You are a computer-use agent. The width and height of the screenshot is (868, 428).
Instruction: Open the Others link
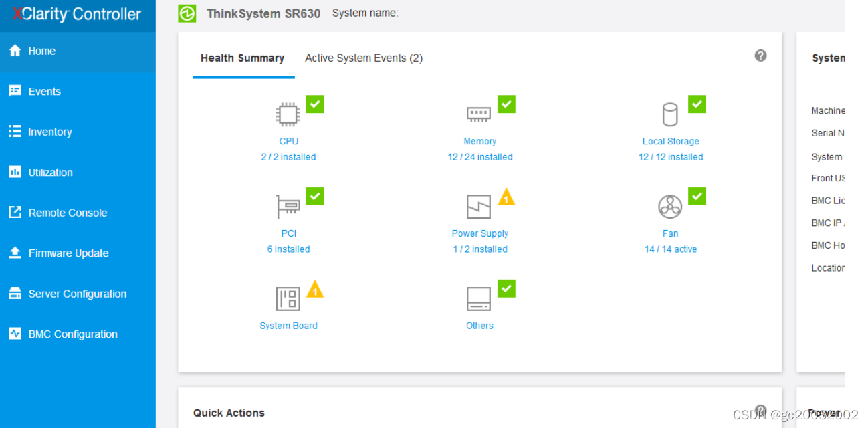[480, 326]
